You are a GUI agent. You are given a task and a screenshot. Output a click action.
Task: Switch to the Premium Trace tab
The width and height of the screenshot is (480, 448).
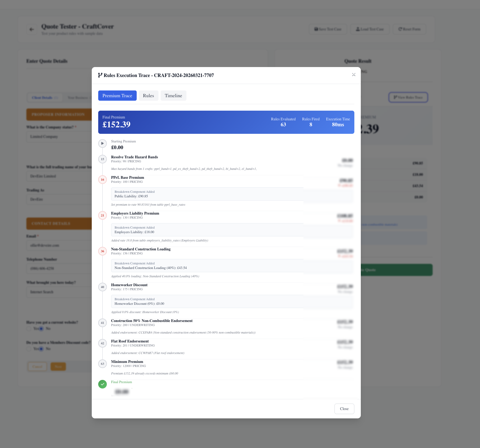(117, 96)
